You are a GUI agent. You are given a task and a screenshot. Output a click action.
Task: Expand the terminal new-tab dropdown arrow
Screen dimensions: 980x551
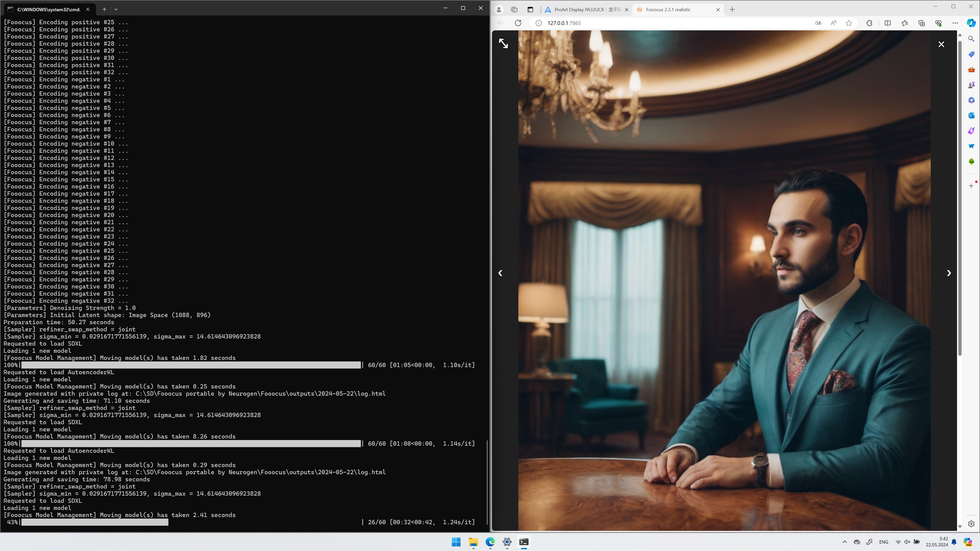pos(116,9)
